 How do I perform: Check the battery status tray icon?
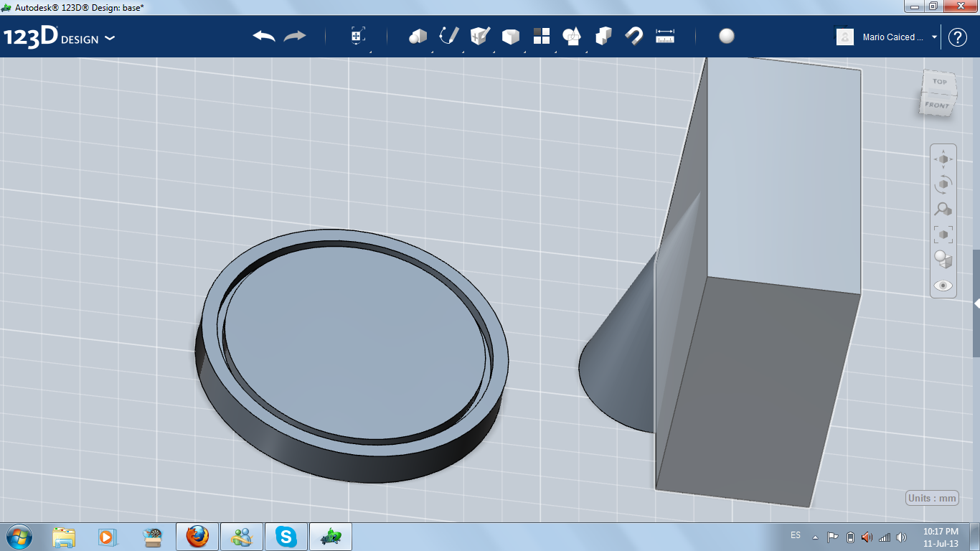(851, 537)
